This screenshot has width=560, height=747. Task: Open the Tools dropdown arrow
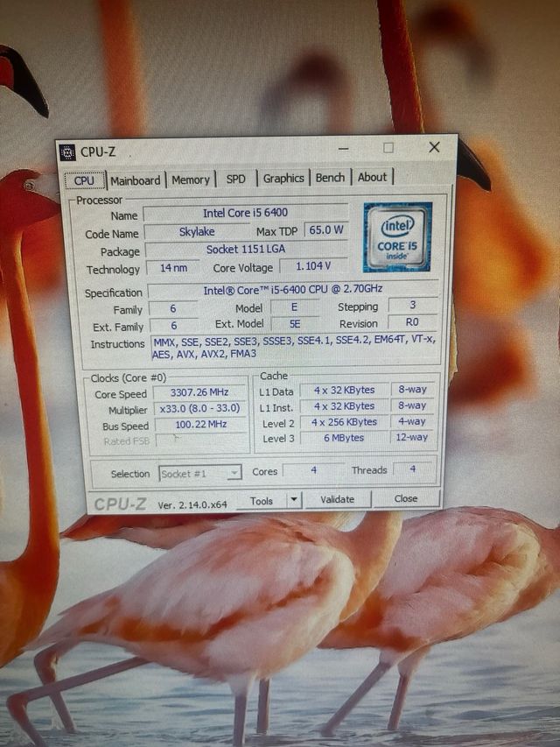tap(294, 500)
